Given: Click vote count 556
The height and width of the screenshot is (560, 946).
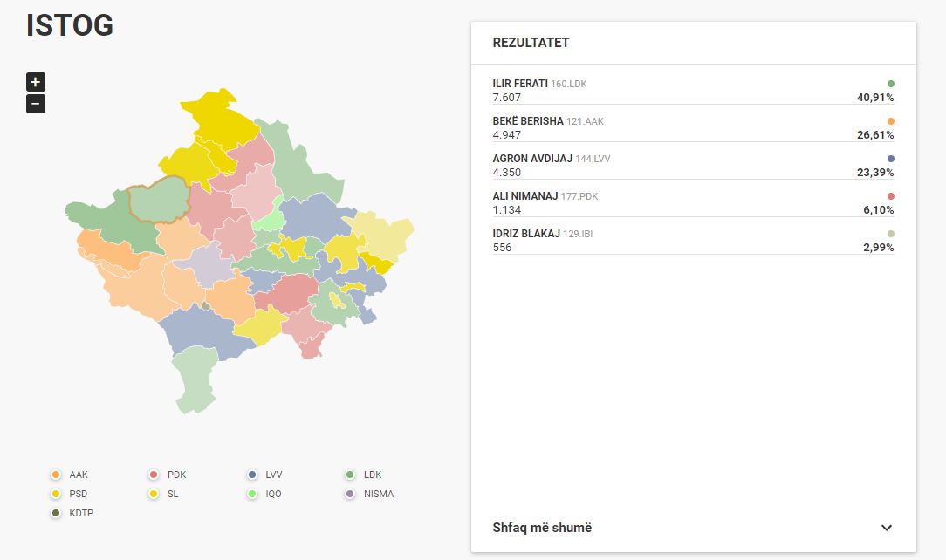Looking at the screenshot, I should click(502, 247).
